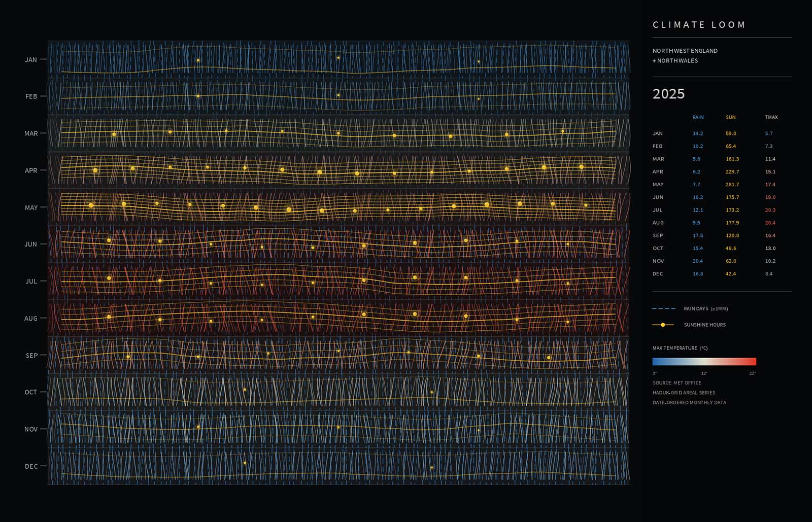
Task: Click the 22° scale label
Action: coord(753,373)
